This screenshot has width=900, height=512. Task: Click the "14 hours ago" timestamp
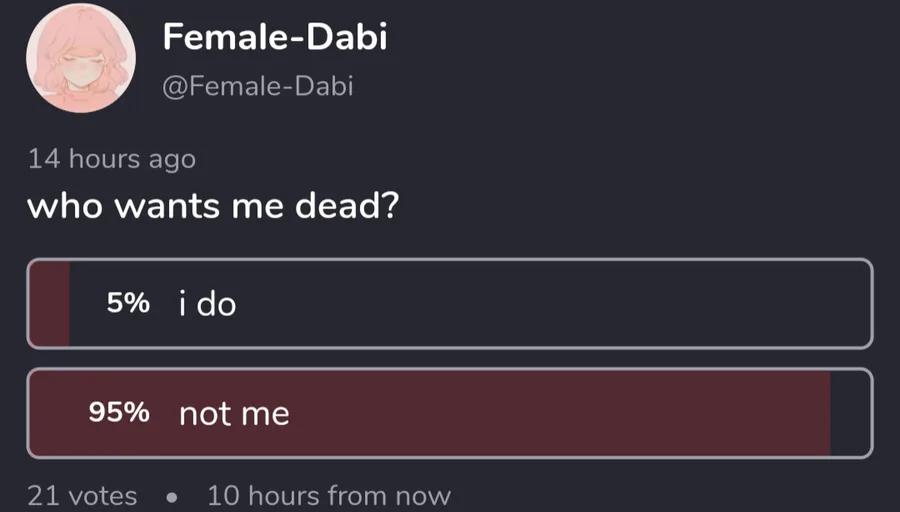click(x=111, y=158)
